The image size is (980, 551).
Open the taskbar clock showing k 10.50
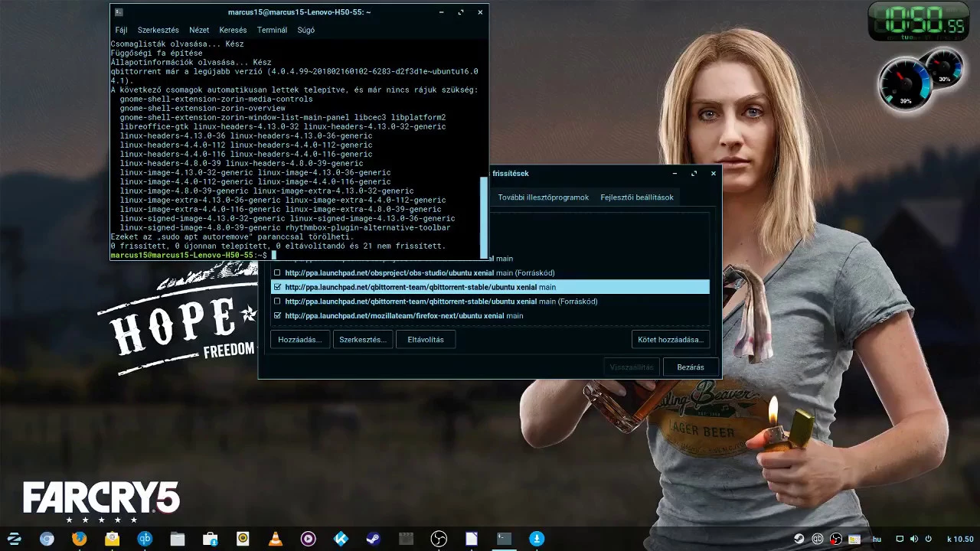[960, 540]
